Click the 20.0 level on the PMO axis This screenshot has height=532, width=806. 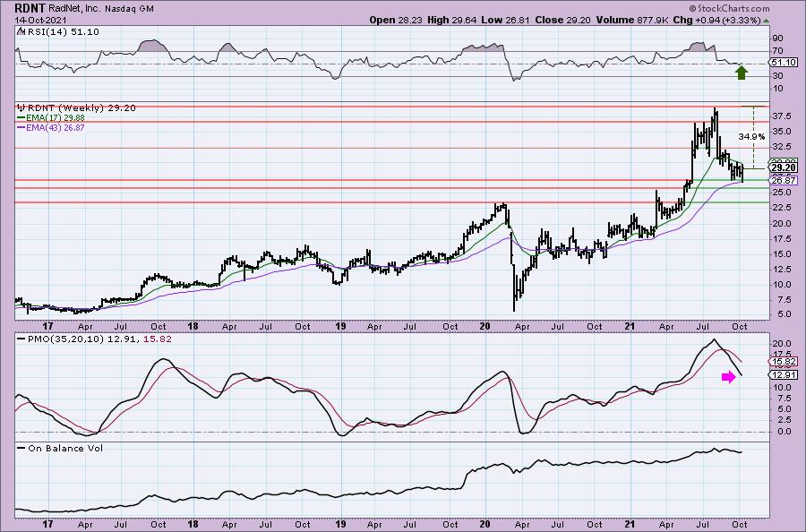coord(781,343)
